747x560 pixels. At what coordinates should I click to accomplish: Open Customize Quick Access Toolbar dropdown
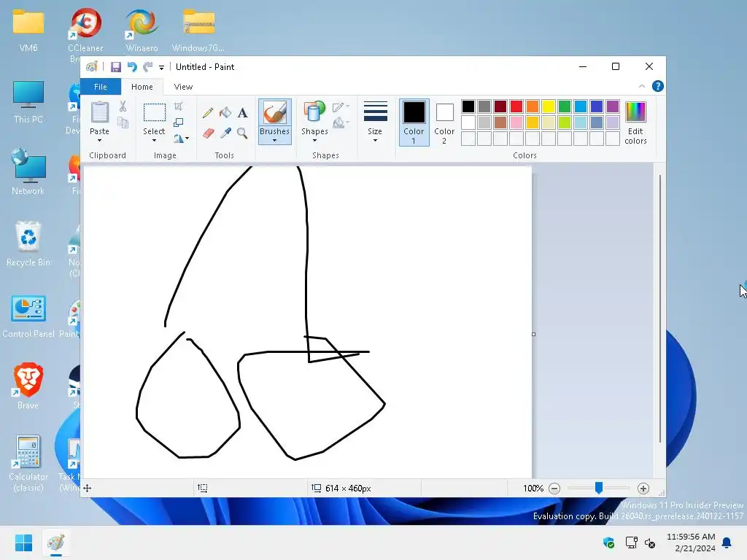(x=161, y=68)
